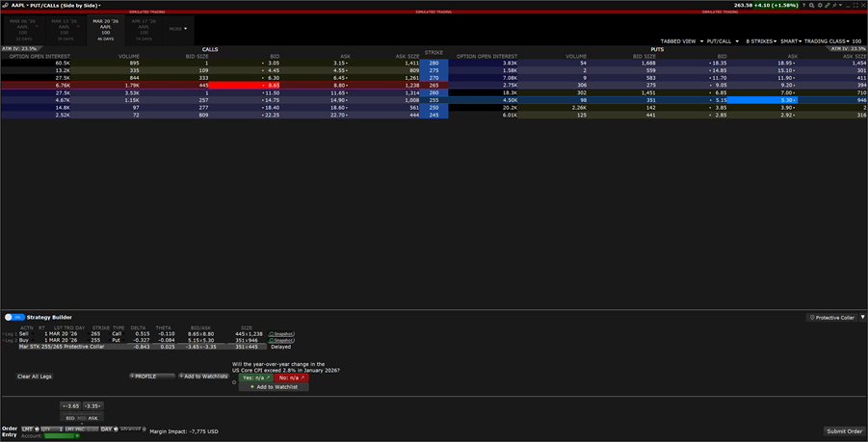Click the LMT PRC limit price field

point(81,429)
